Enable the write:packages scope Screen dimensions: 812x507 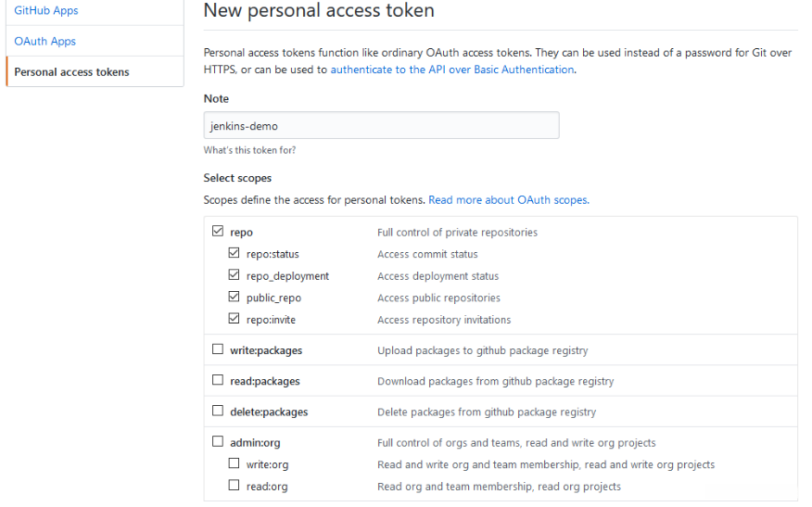pos(218,350)
